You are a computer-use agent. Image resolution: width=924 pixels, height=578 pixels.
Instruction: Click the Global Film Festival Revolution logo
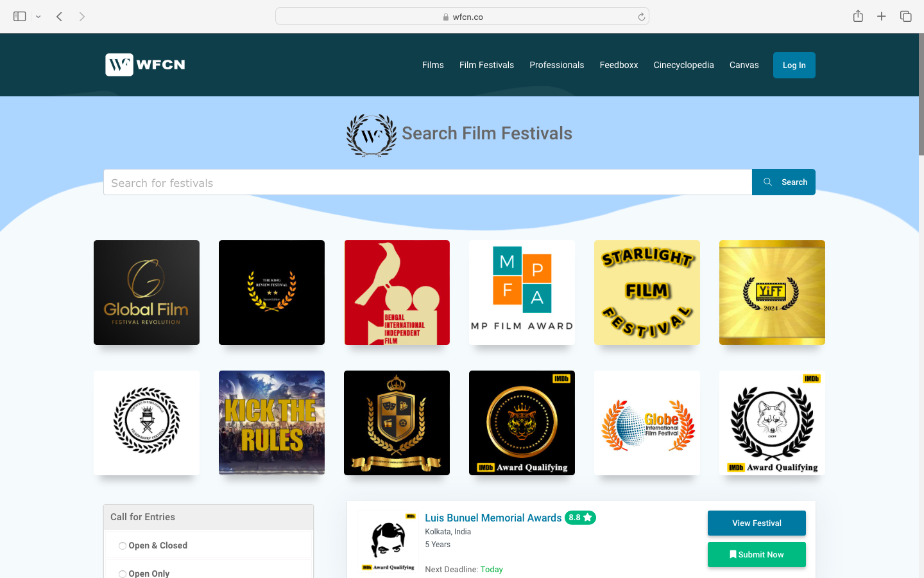(x=146, y=292)
